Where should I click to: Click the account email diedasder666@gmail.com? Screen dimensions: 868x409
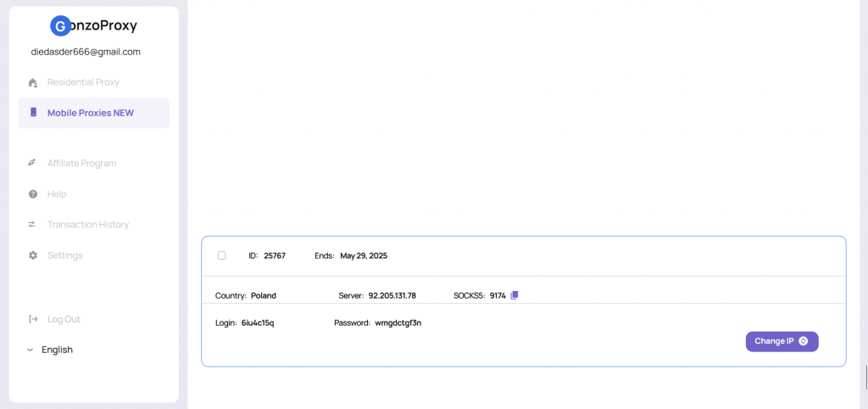pos(86,52)
